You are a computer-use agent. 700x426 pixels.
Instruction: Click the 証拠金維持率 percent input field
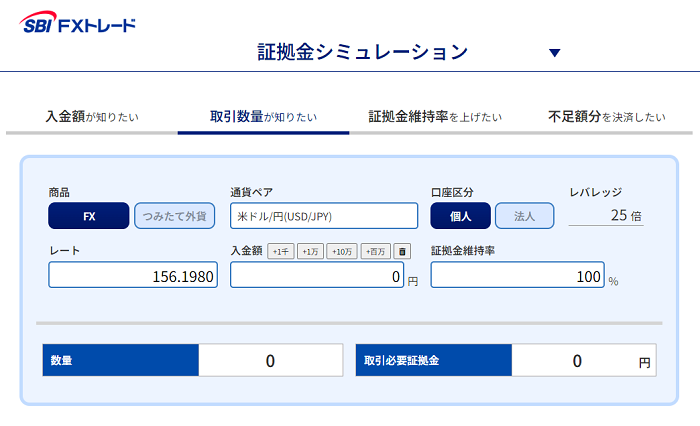517,275
